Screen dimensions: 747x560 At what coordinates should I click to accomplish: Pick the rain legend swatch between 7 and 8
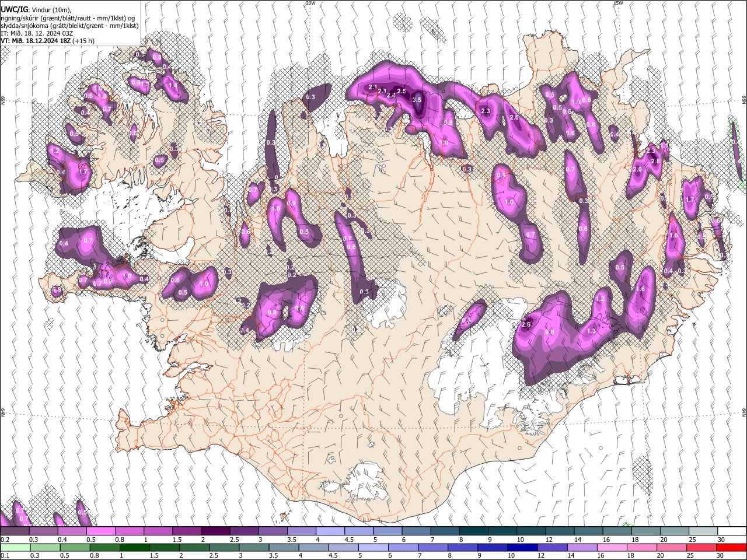[x=434, y=547]
